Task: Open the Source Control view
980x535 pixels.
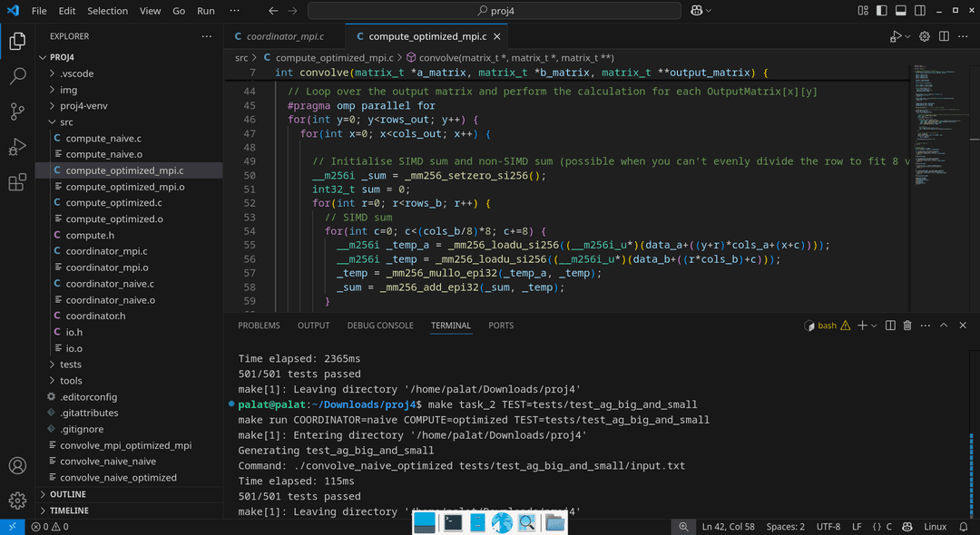Action: 17,112
